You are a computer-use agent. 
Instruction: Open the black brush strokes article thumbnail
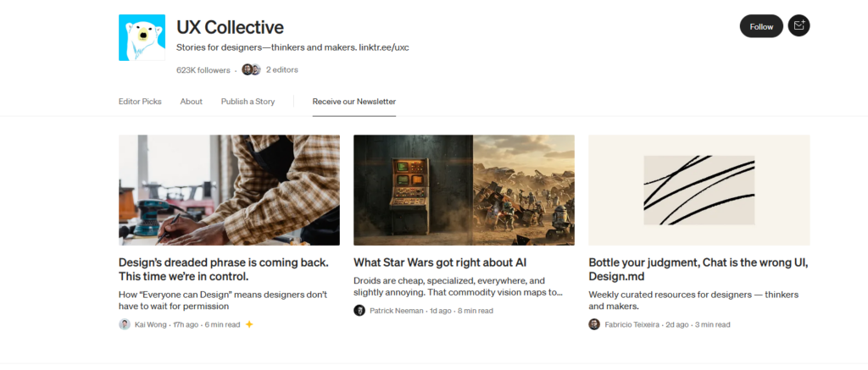(699, 191)
